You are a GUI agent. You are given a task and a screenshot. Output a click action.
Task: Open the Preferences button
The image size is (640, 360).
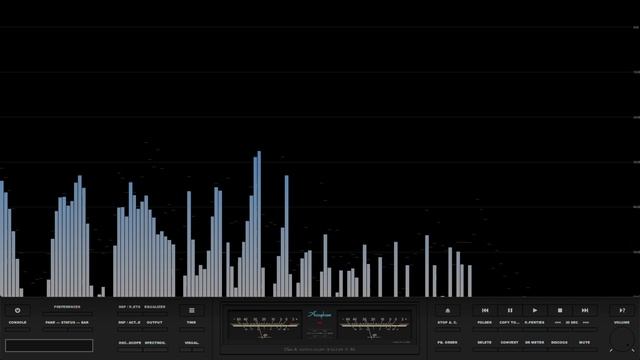coord(67,307)
